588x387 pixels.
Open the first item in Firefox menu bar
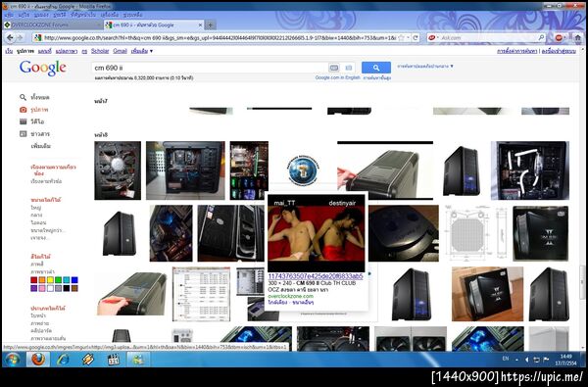9,15
